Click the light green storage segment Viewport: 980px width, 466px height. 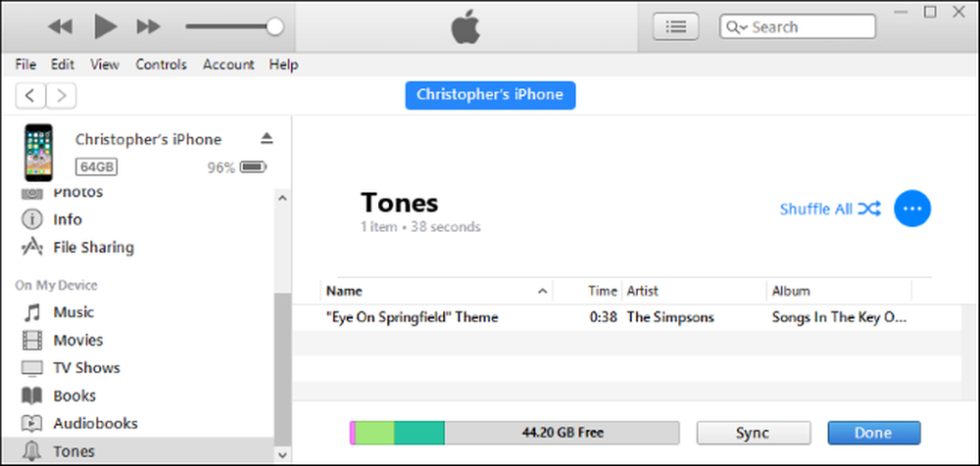click(x=374, y=433)
